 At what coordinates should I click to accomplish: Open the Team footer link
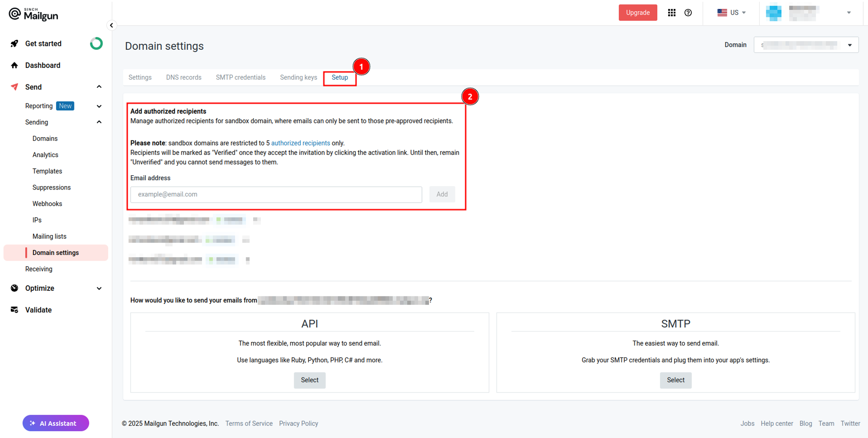(x=826, y=424)
